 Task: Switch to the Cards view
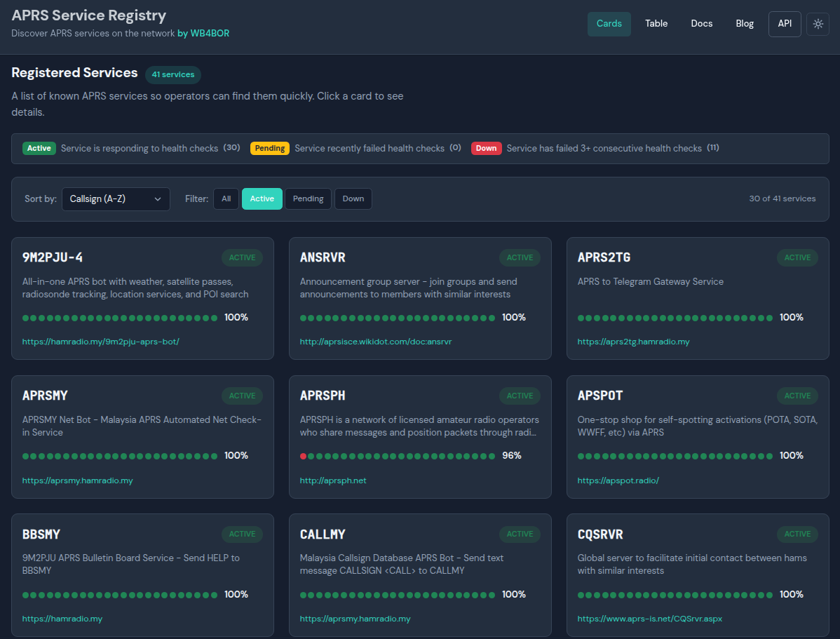[609, 24]
